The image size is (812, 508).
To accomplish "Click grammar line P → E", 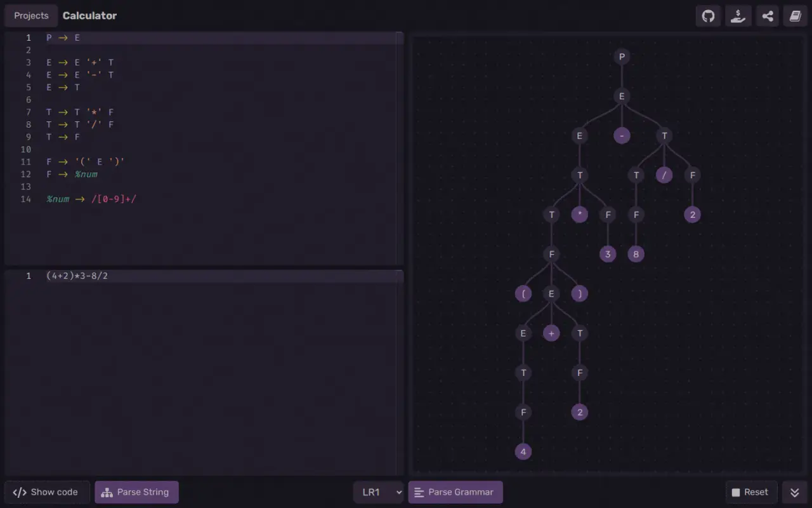I will (63, 38).
